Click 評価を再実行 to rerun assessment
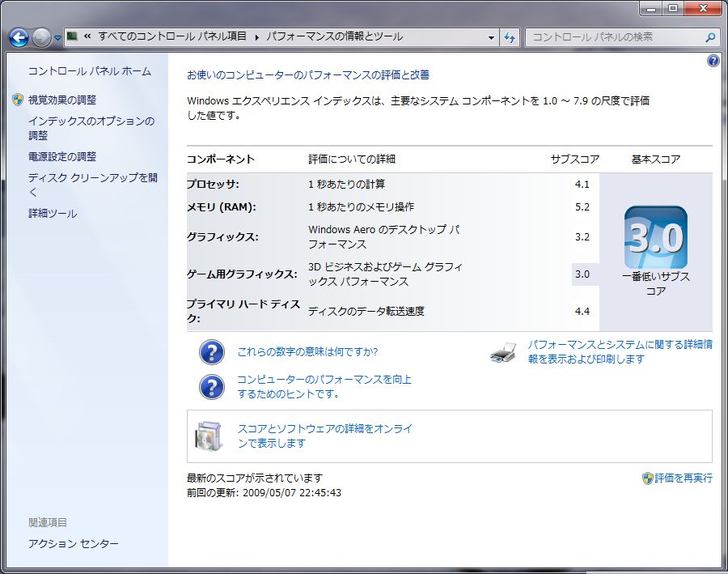The height and width of the screenshot is (574, 728). point(684,478)
